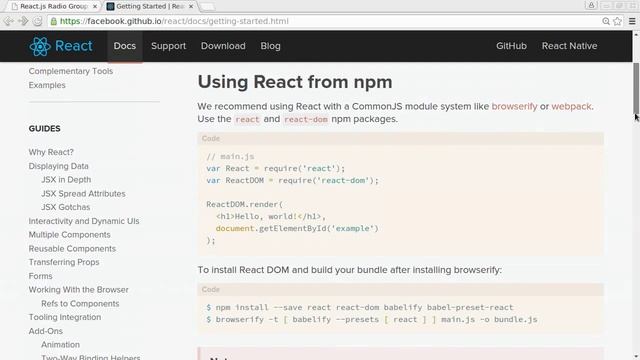Open the Add-Ons guide
The height and width of the screenshot is (360, 640).
coord(46,331)
